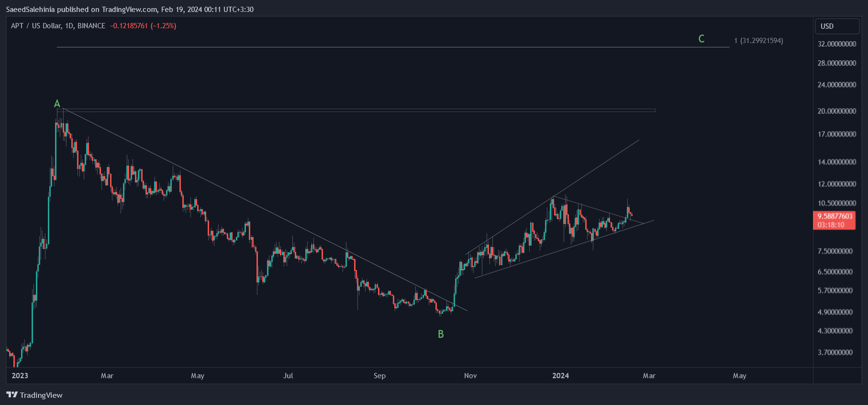Click the 5.70000000 price axis label
Viewport: 868px width, 405px height.
tap(835, 291)
